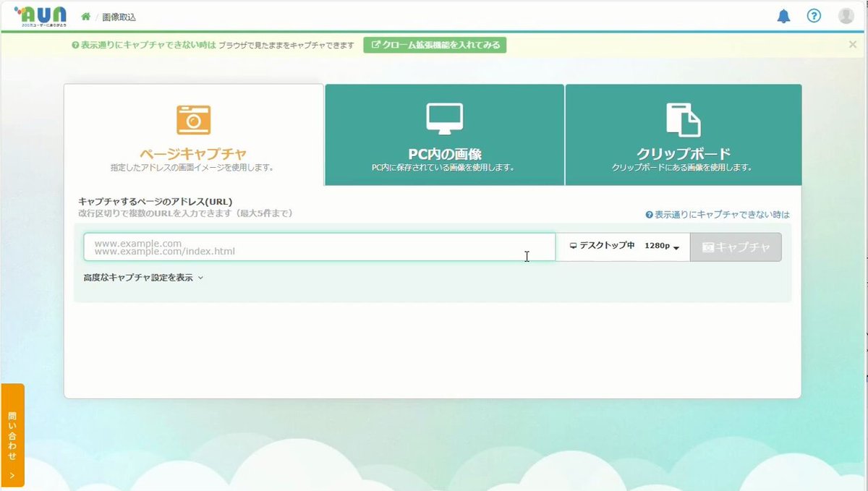868x491 pixels.
Task: Click the monitor icon in PC内の画像 tab
Action: 444,120
